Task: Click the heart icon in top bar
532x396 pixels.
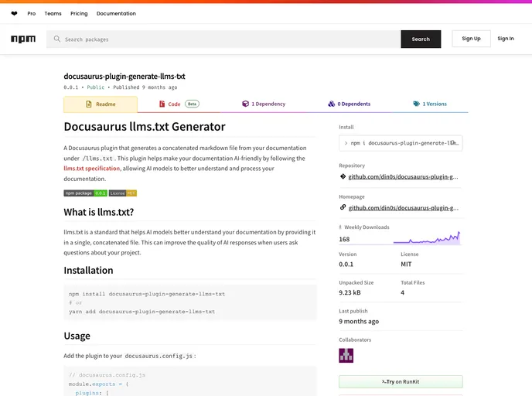Action: pyautogui.click(x=14, y=14)
